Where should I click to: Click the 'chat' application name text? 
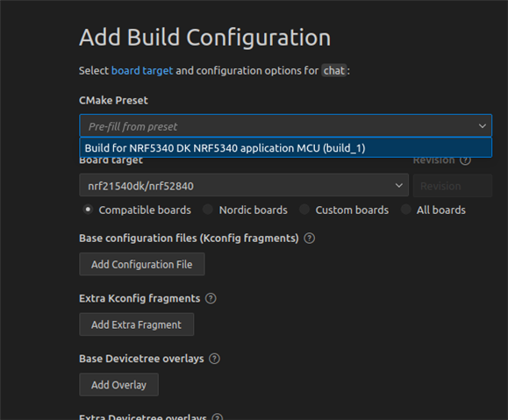[334, 71]
